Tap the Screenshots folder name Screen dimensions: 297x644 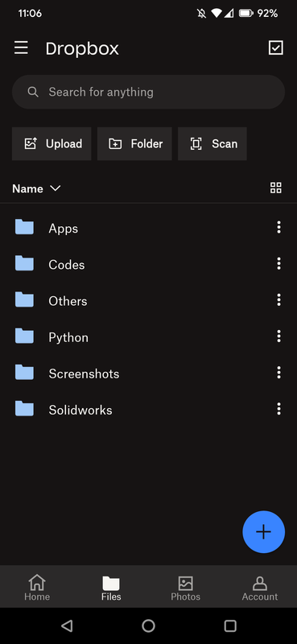coord(84,374)
